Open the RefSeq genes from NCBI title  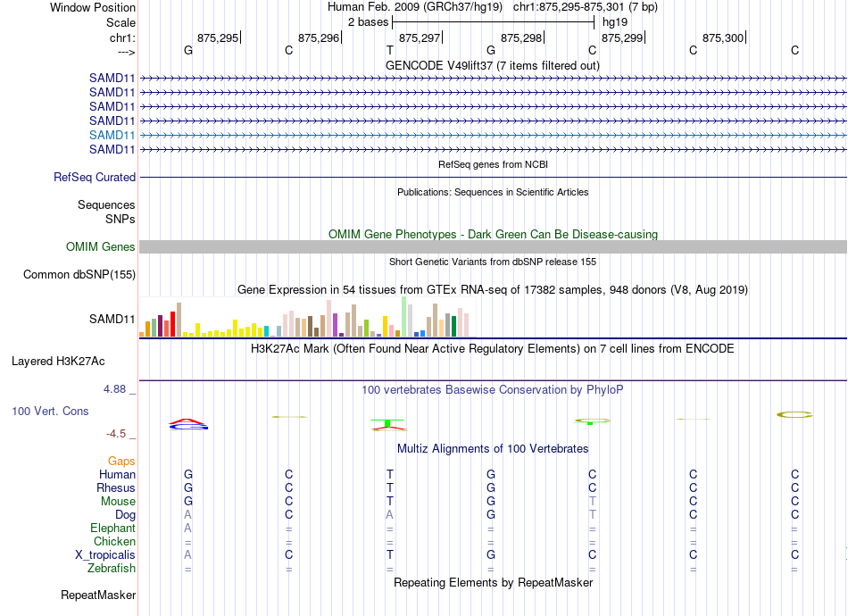[493, 164]
